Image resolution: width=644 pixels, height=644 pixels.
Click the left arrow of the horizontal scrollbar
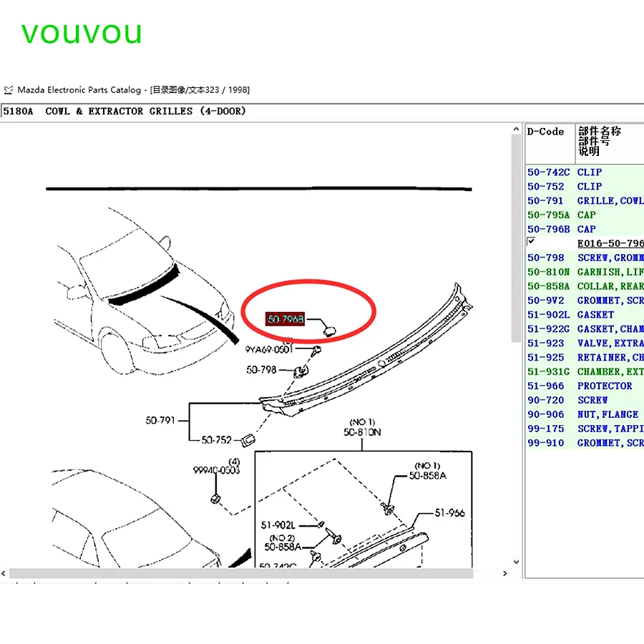4,573
